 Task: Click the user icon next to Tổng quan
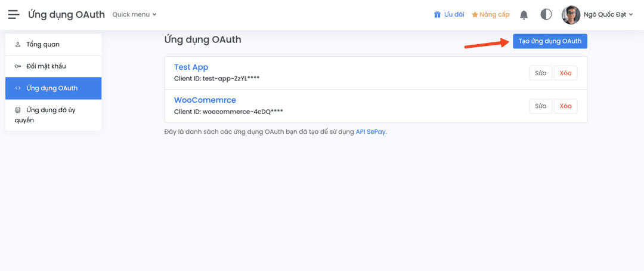pyautogui.click(x=18, y=44)
